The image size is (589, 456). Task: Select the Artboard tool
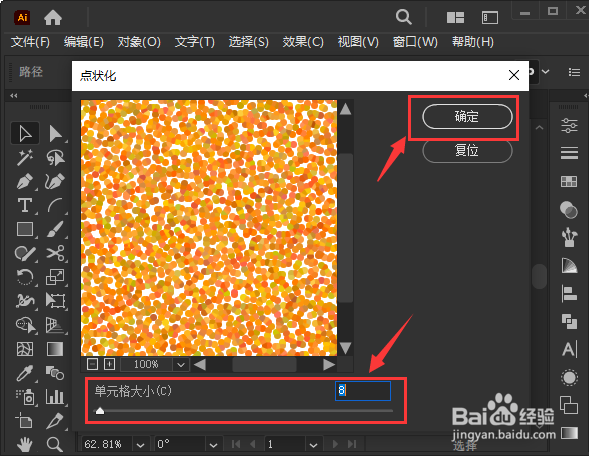click(25, 421)
